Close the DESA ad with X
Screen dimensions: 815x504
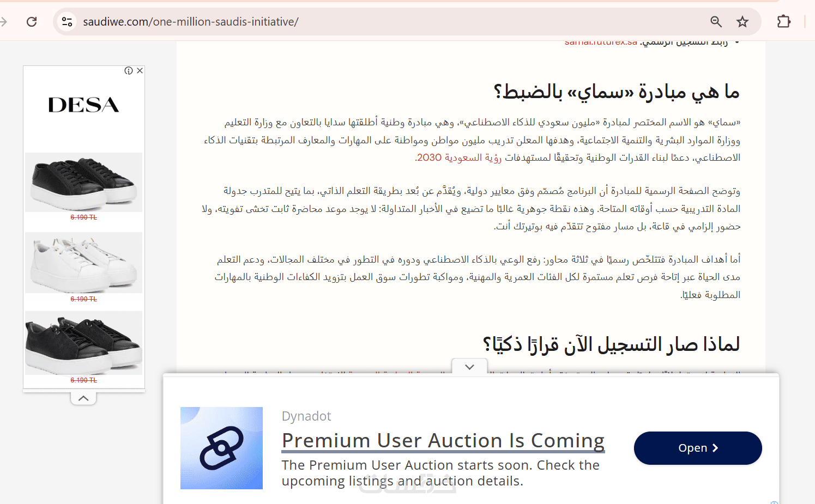140,70
